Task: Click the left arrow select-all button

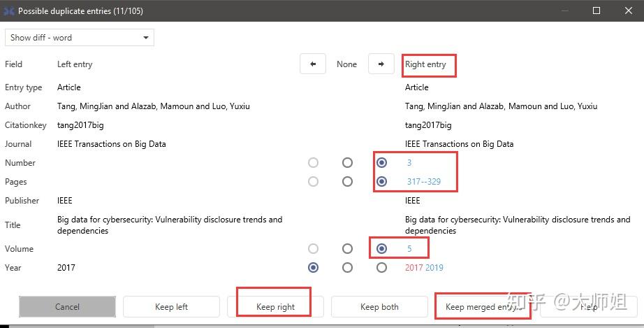Action: [313, 64]
